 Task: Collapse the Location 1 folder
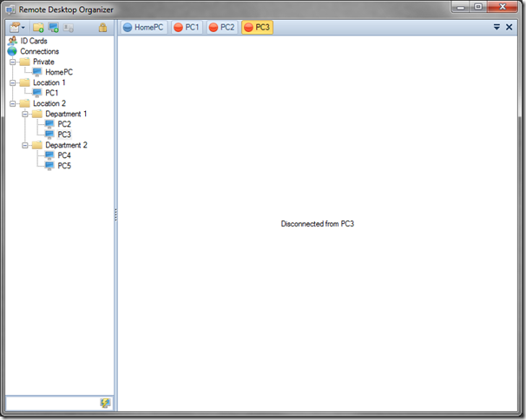point(13,82)
